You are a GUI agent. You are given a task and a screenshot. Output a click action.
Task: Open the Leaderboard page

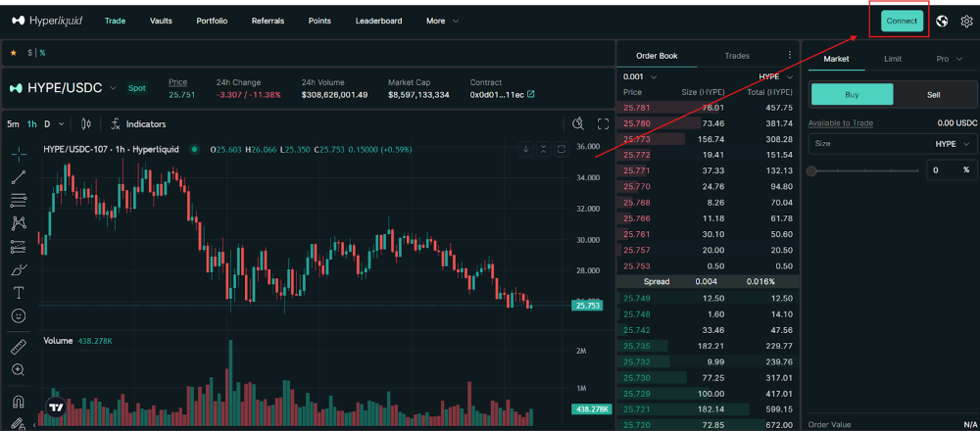[378, 21]
